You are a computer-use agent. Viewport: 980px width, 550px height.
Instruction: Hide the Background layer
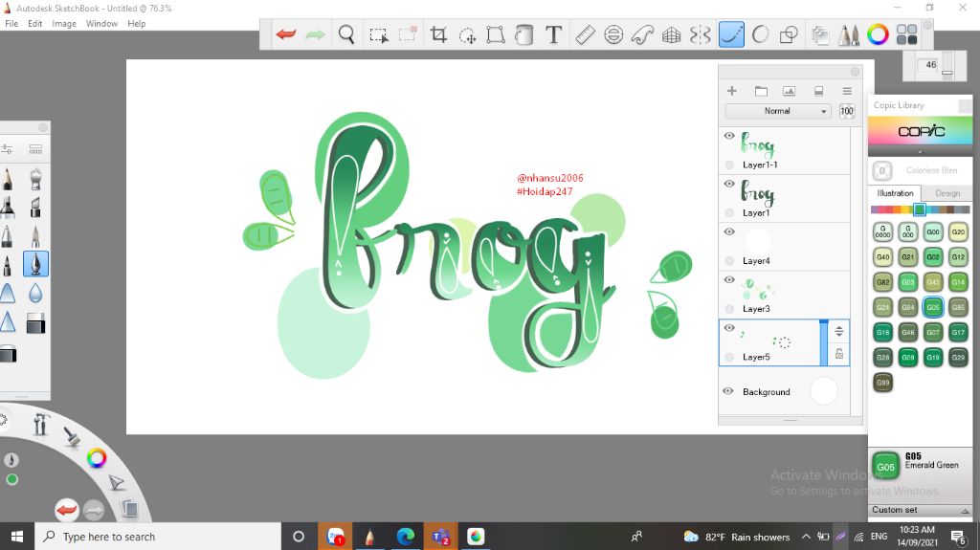pyautogui.click(x=728, y=391)
